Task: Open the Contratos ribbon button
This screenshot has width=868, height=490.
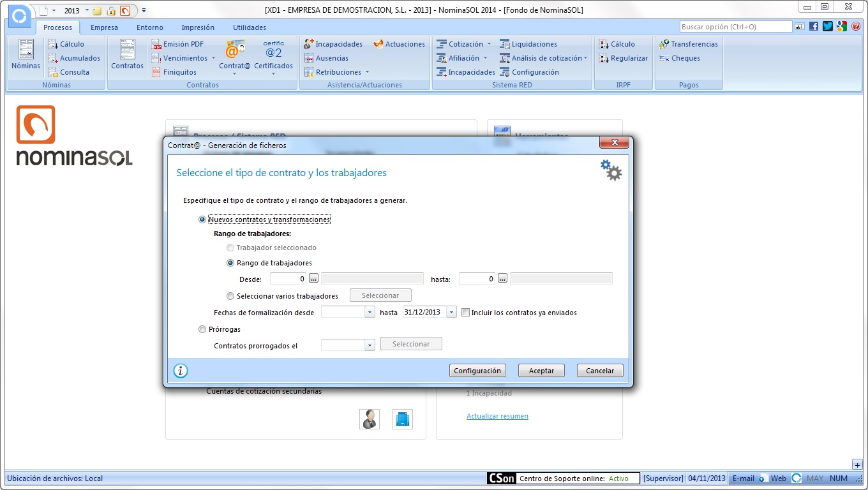Action: (128, 56)
